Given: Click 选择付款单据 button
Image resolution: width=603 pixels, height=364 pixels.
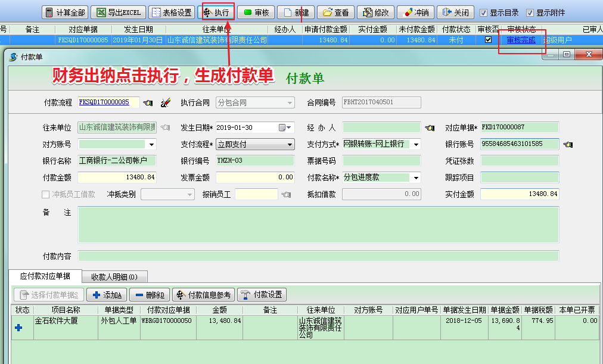Looking at the screenshot, I should click(x=49, y=295).
